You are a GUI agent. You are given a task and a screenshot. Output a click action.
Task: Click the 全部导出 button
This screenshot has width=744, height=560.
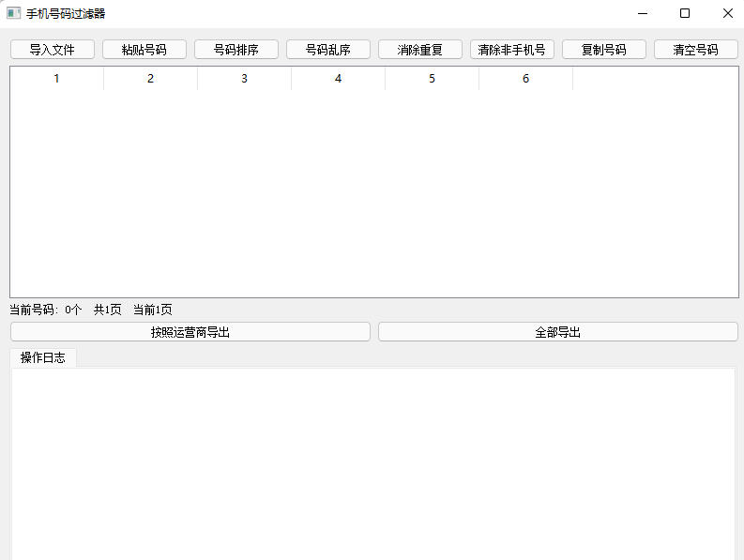[x=558, y=332]
